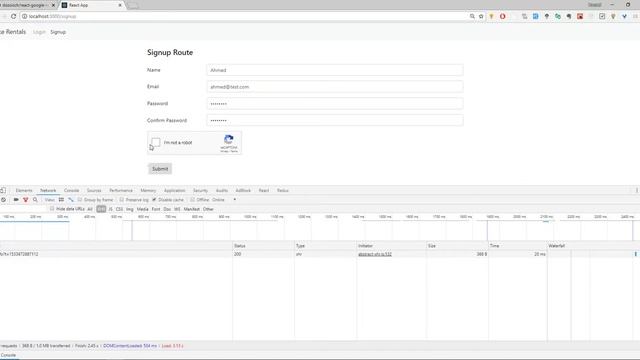Click the yellow lightbulb extension icon
The height and width of the screenshot is (360, 640).
491,16
